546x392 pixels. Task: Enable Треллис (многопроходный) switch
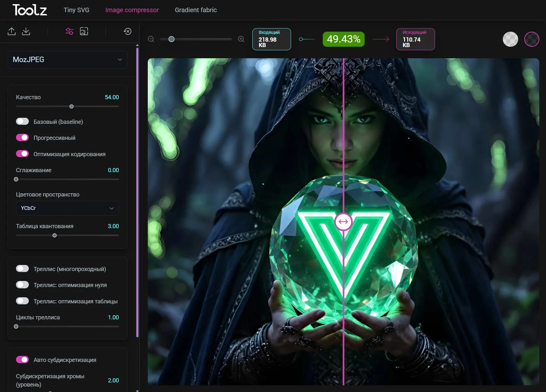click(x=22, y=269)
